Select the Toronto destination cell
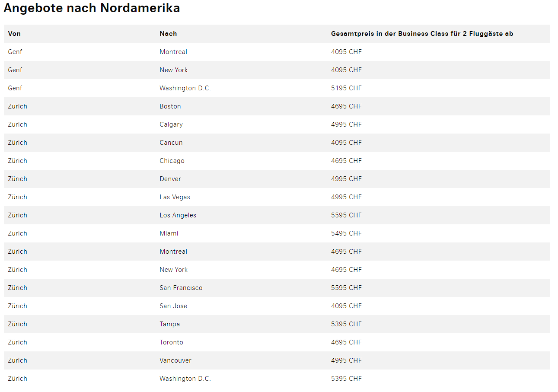Viewport: 558px width, 392px height. coord(171,342)
